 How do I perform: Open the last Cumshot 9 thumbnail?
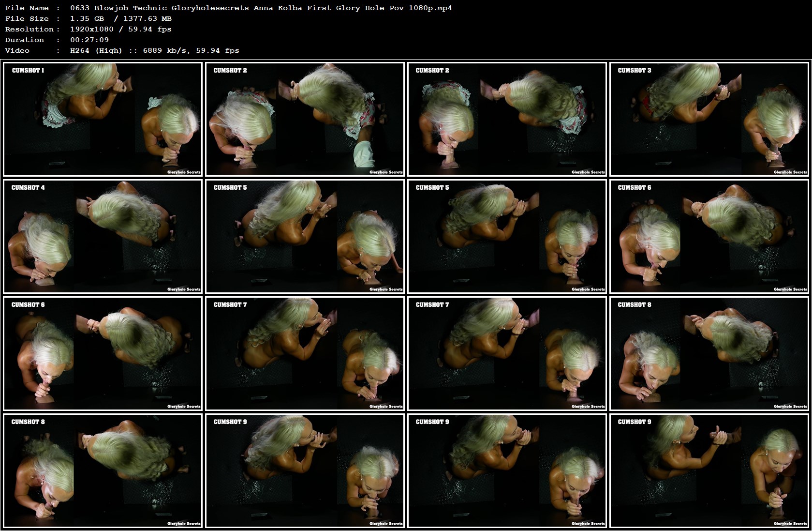[x=709, y=471]
